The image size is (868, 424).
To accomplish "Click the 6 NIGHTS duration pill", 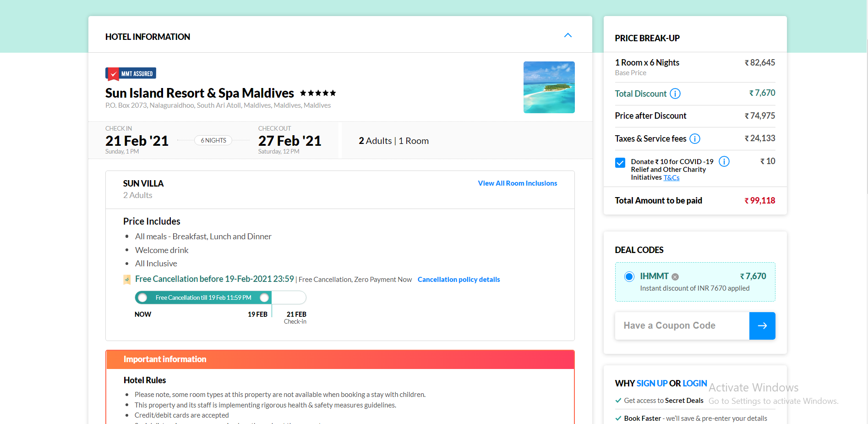I will pos(213,140).
